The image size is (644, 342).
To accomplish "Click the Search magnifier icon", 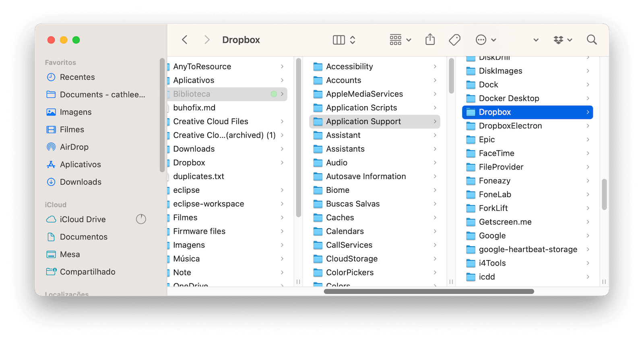I will coord(592,40).
